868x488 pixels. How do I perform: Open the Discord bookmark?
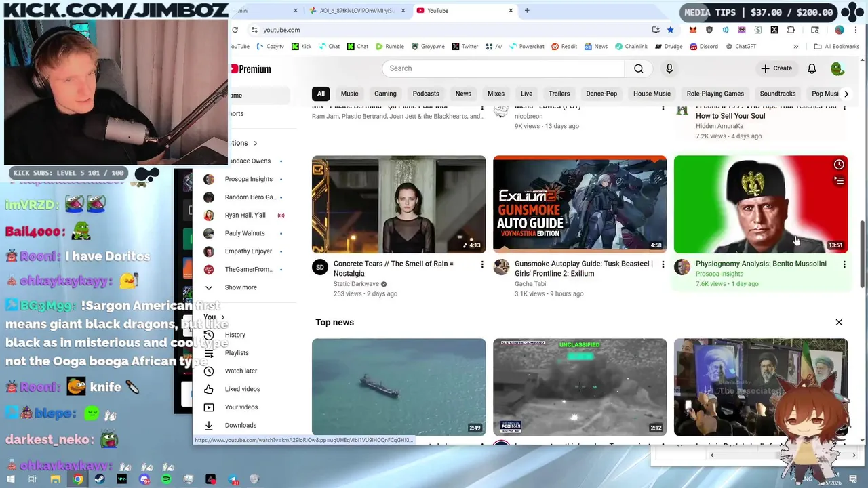pyautogui.click(x=704, y=47)
